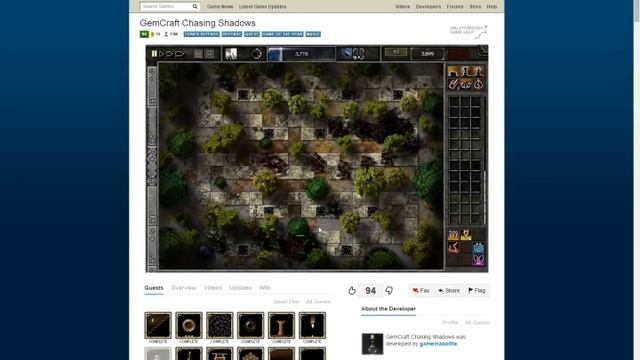Switch to the Overview tab

point(183,288)
